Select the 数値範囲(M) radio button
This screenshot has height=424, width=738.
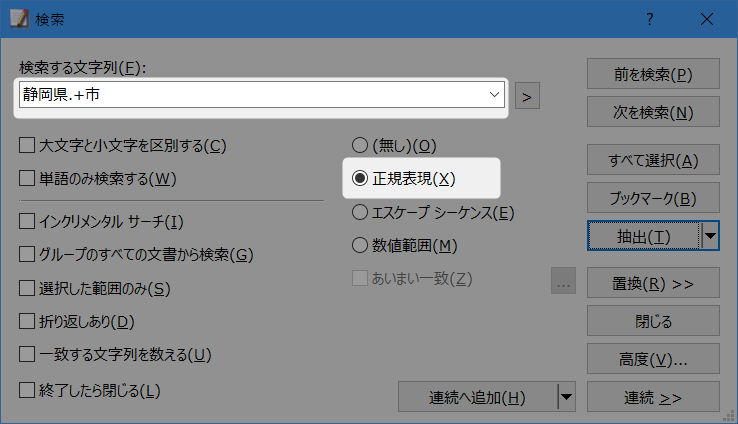pyautogui.click(x=360, y=245)
